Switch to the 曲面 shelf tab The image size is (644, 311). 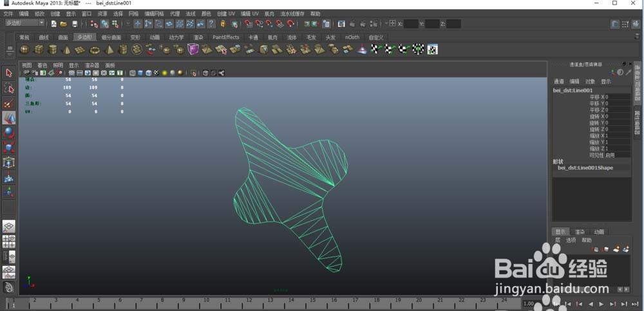tap(63, 37)
